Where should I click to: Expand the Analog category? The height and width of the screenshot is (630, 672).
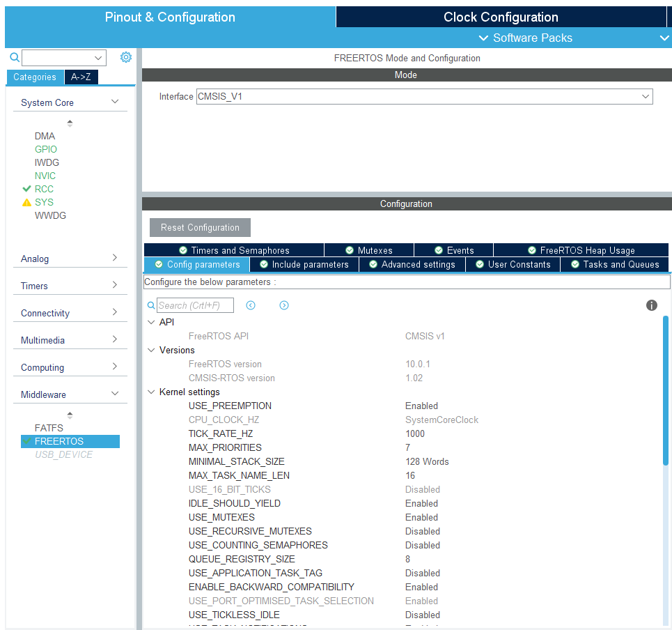coord(115,257)
